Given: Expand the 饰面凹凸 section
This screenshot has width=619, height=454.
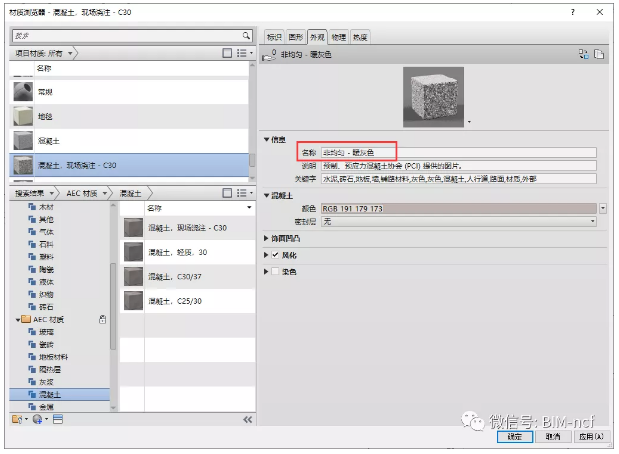Looking at the screenshot, I should pyautogui.click(x=266, y=238).
